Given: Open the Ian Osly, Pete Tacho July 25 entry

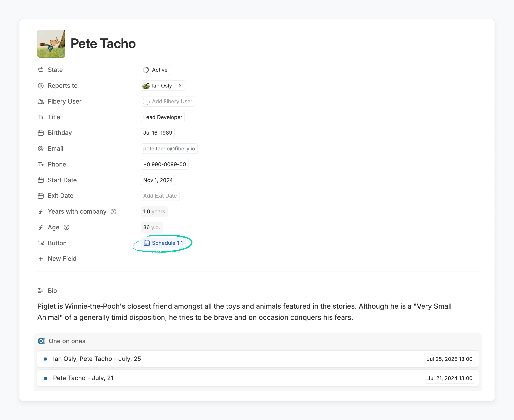Looking at the screenshot, I should [x=97, y=359].
